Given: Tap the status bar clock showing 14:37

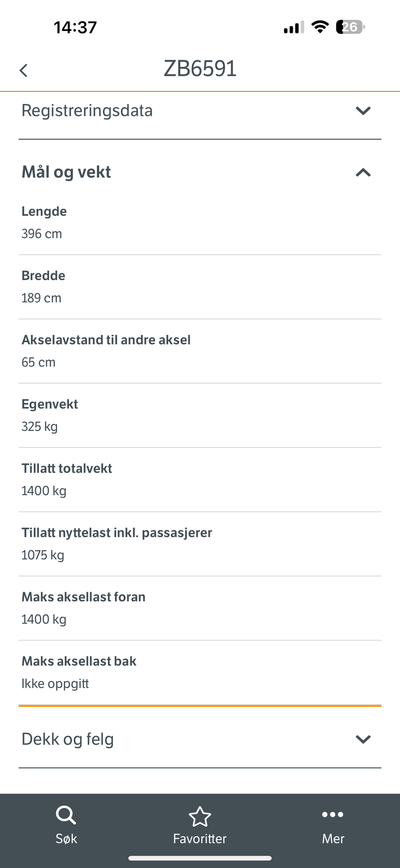Looking at the screenshot, I should point(75,28).
